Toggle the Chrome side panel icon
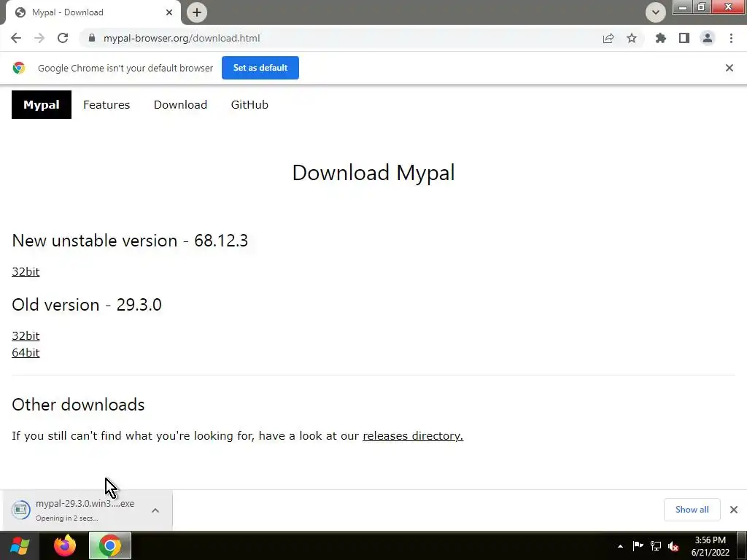 tap(684, 38)
